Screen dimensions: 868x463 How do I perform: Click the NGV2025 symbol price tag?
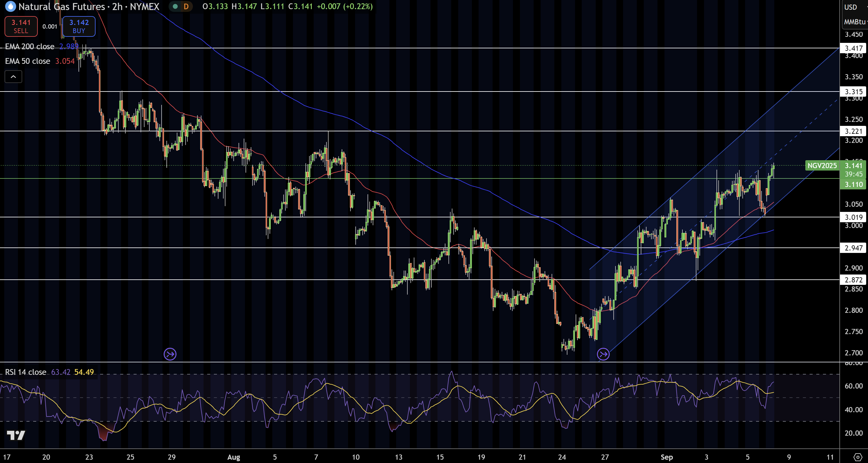tap(822, 166)
